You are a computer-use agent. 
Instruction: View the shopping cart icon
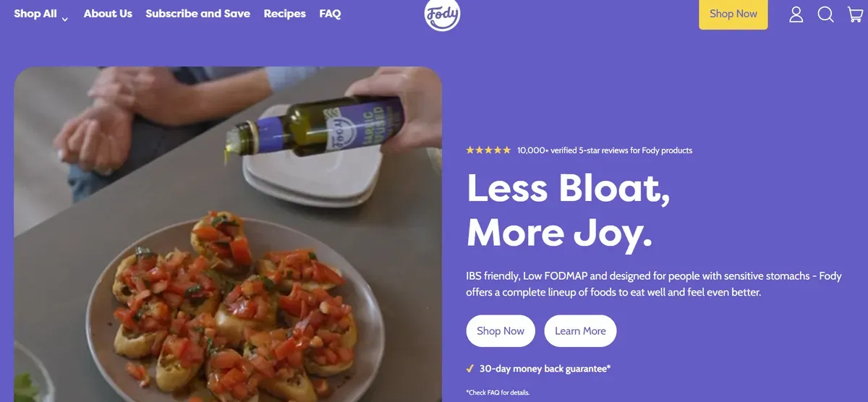[x=854, y=14]
